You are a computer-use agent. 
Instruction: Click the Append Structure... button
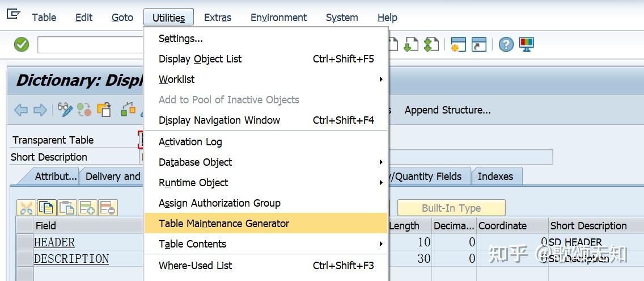447,110
